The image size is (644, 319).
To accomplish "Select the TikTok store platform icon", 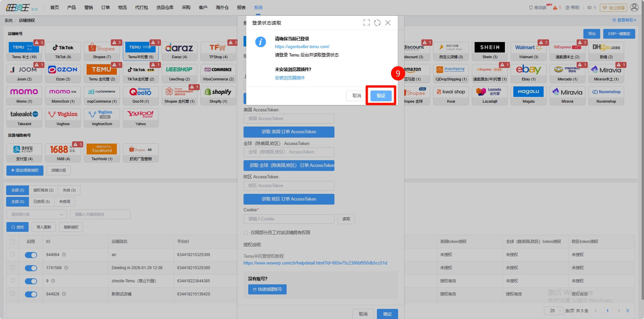I will click(x=63, y=51).
